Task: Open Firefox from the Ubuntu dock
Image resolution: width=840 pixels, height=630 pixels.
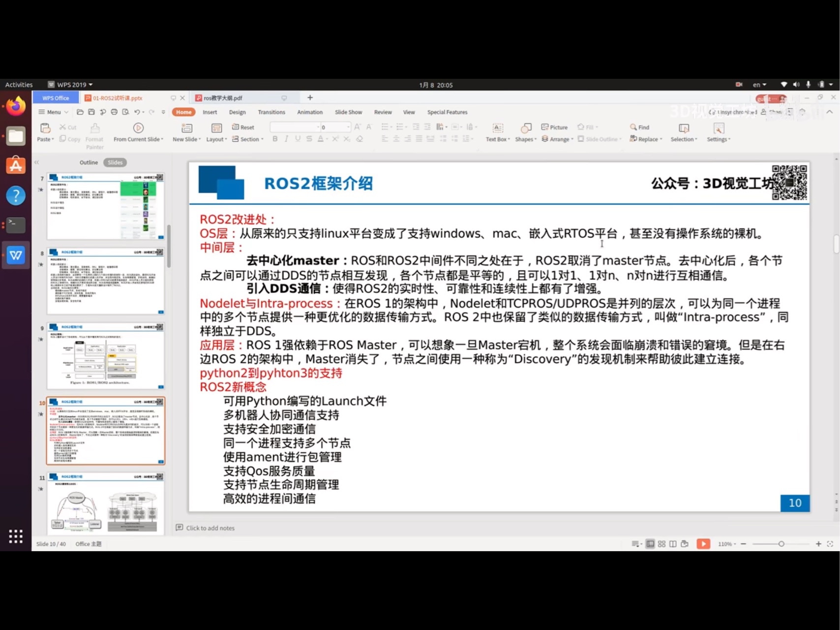Action: (16, 106)
